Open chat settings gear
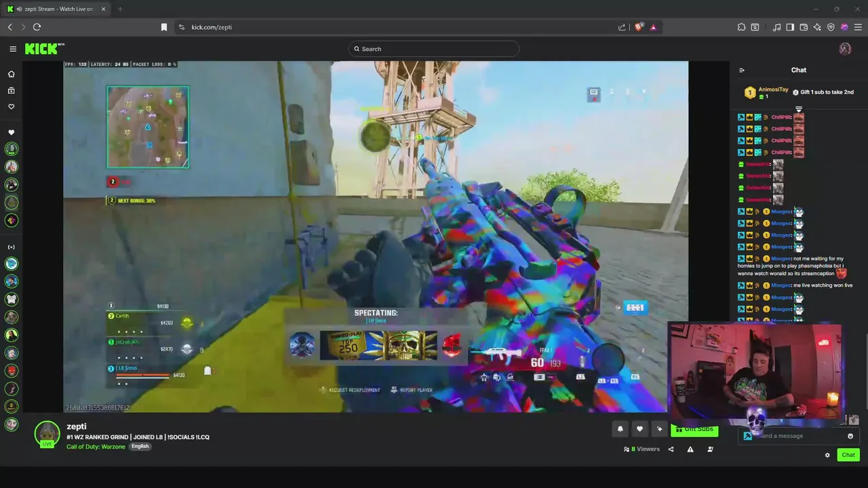 [827, 455]
